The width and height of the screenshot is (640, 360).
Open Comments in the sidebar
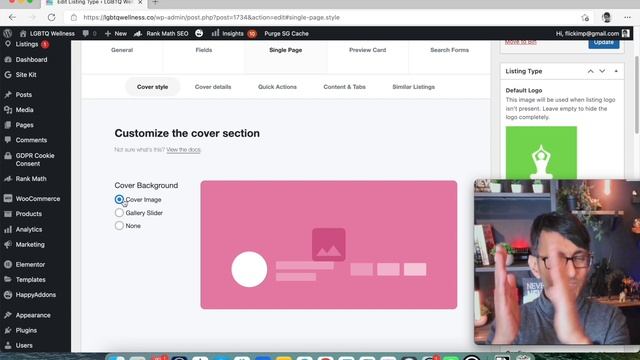click(x=31, y=140)
